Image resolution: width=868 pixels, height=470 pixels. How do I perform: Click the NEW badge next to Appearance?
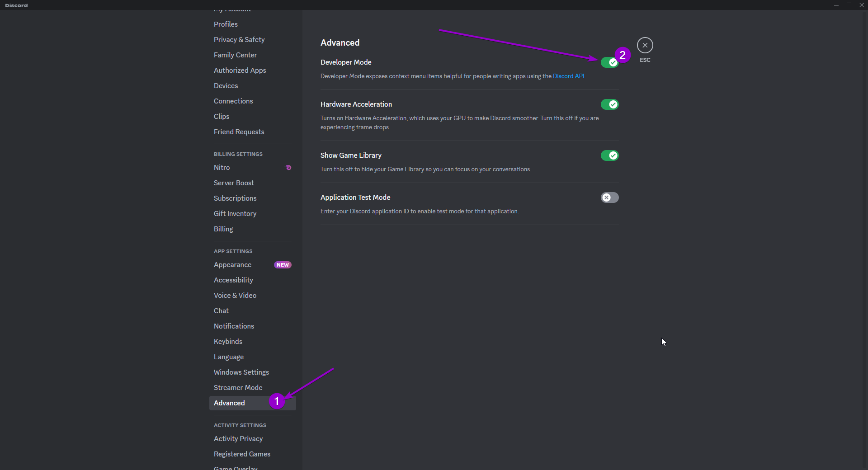(x=283, y=265)
